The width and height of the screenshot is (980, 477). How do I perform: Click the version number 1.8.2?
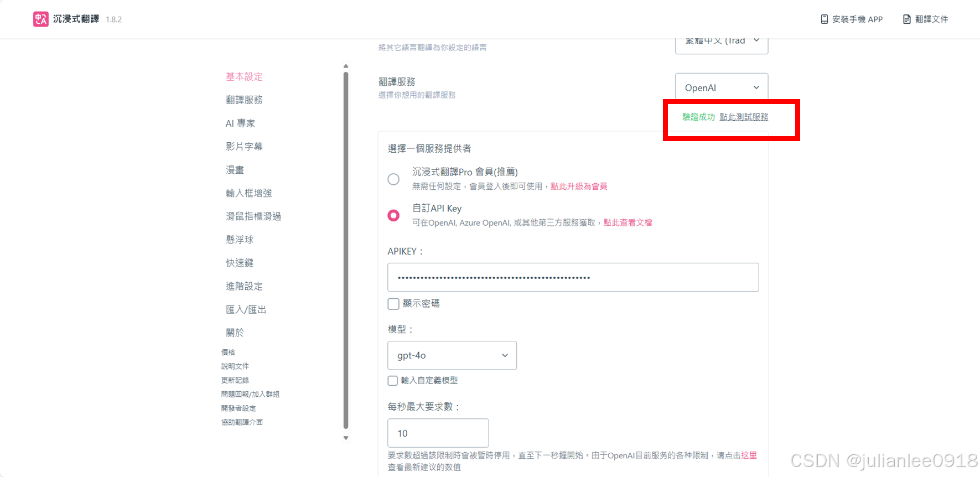pyautogui.click(x=113, y=19)
